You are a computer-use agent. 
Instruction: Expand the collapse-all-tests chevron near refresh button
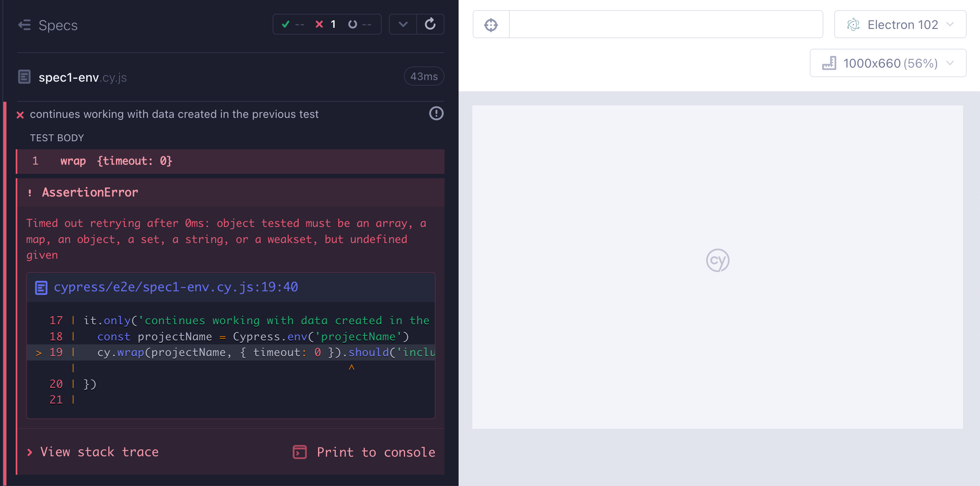(x=403, y=24)
